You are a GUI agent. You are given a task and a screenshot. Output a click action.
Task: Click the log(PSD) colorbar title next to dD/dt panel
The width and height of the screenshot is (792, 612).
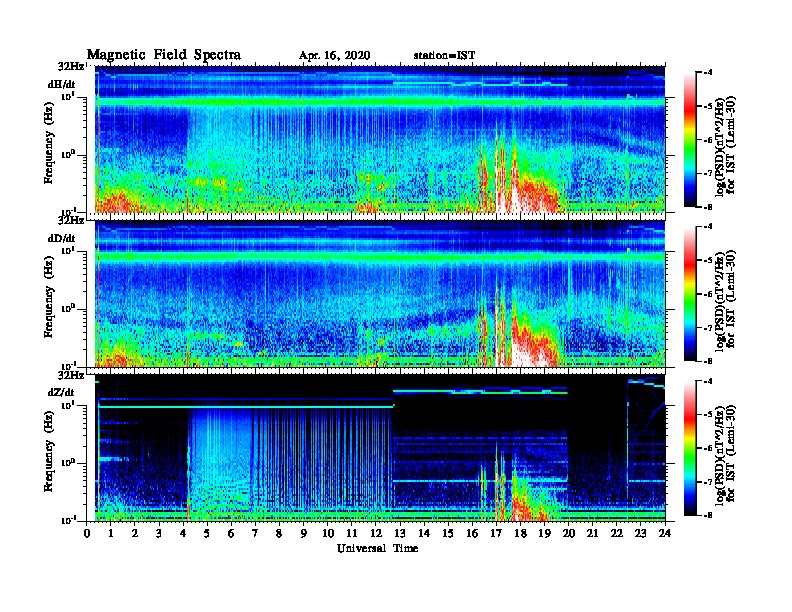(x=725, y=299)
